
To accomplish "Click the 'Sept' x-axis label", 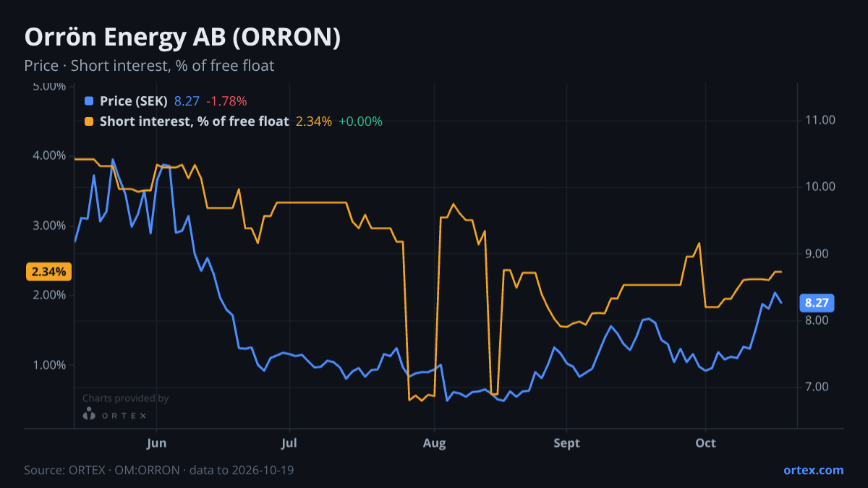I will tap(567, 443).
